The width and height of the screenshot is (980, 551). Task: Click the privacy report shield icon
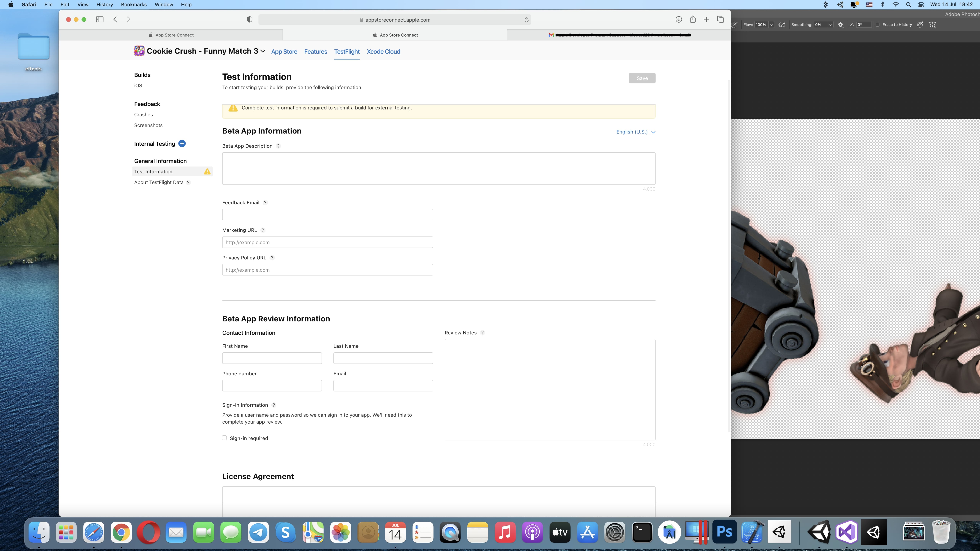[250, 19]
